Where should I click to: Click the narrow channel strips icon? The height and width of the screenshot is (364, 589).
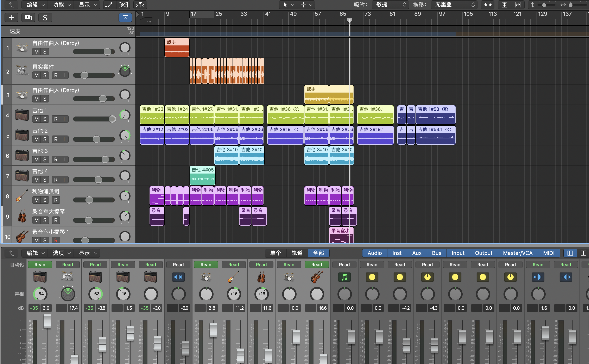coord(570,253)
